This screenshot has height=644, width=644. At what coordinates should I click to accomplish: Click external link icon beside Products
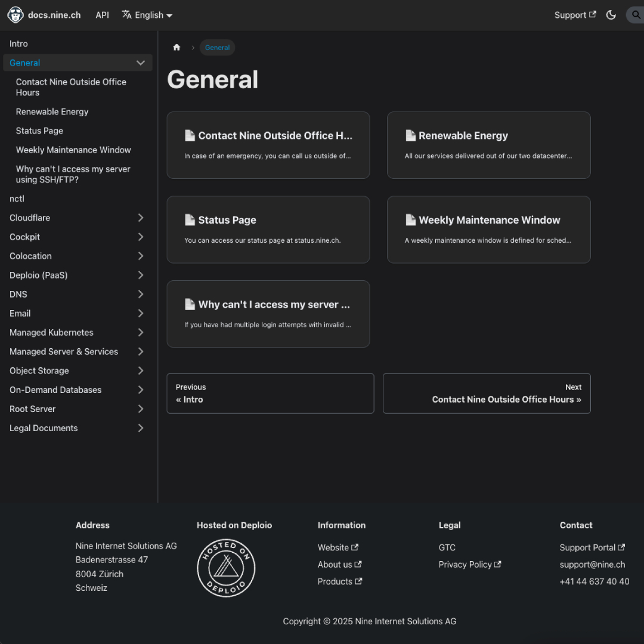pos(358,581)
